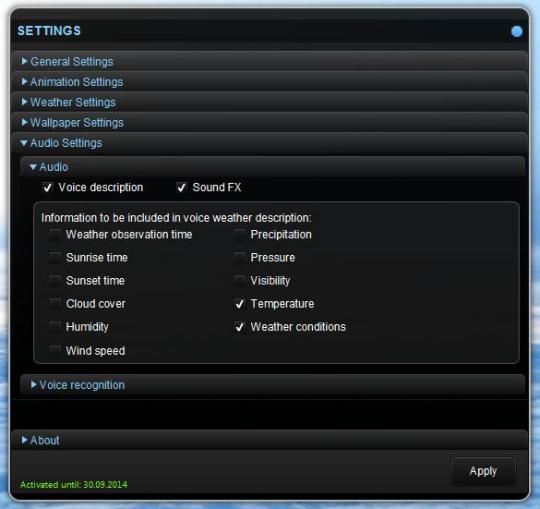Expand the Weather Settings section

point(269,102)
